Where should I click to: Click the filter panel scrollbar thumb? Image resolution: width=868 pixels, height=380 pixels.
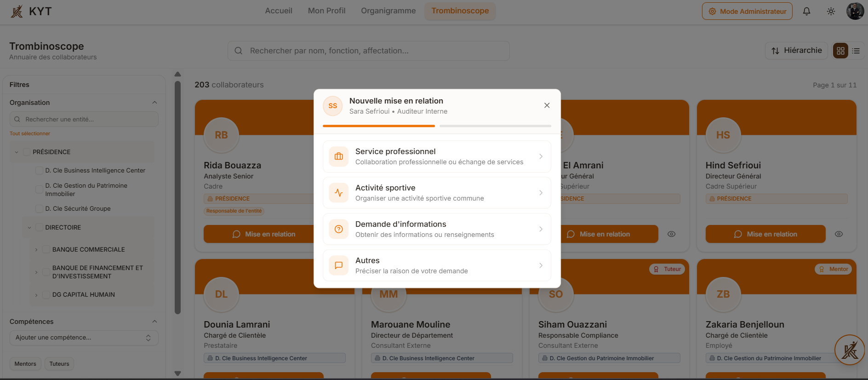[x=177, y=198]
